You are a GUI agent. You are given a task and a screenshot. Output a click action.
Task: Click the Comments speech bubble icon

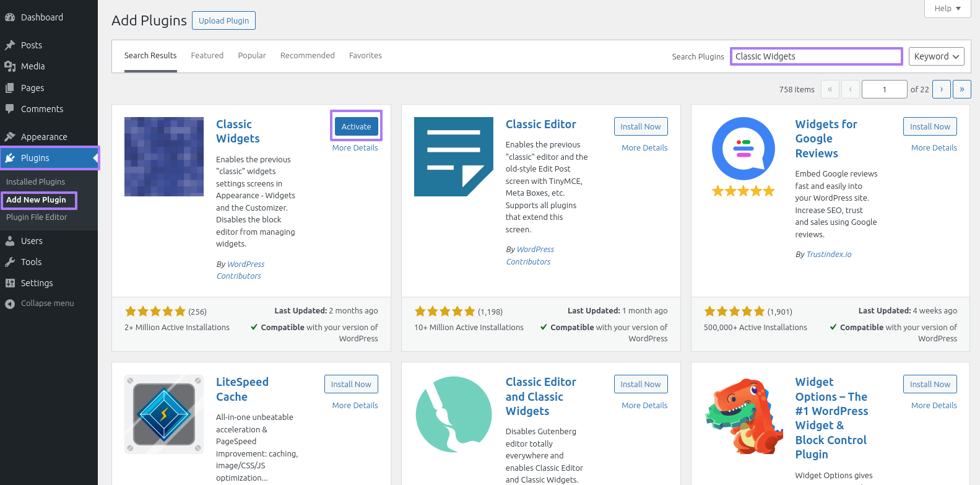click(x=10, y=109)
